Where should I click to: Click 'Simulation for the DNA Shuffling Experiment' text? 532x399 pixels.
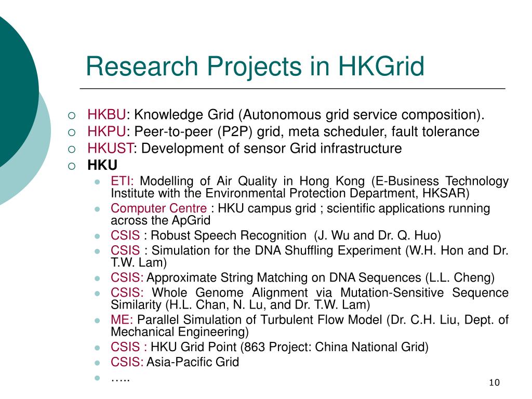coord(276,250)
